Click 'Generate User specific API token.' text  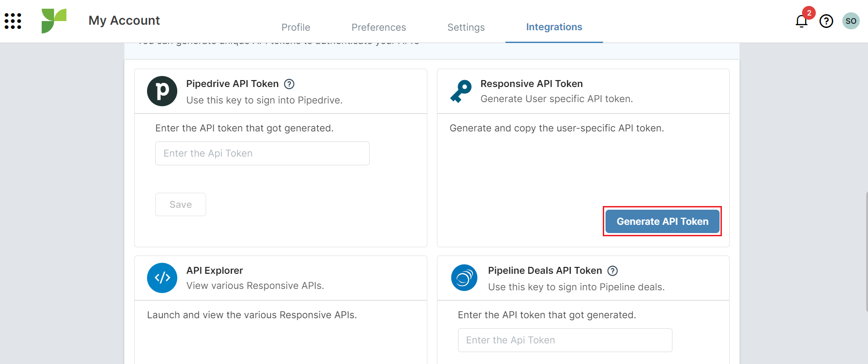[557, 99]
